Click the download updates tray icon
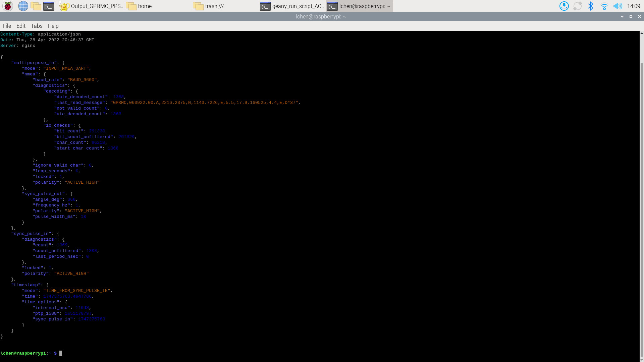The image size is (644, 362). [x=564, y=6]
